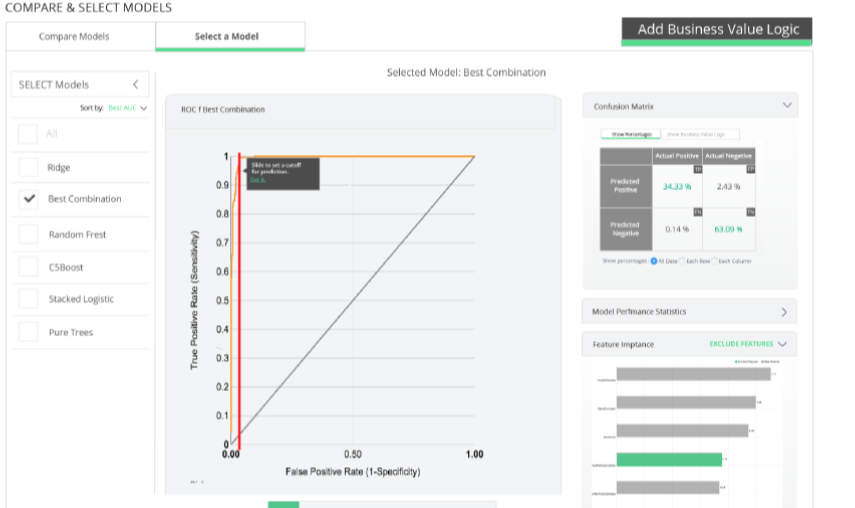Open the Sort by Best AUC dropdown
This screenshot has width=855, height=508.
click(127, 108)
